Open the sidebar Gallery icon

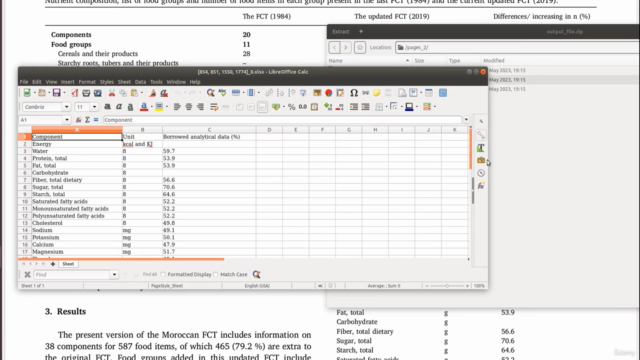click(x=481, y=160)
